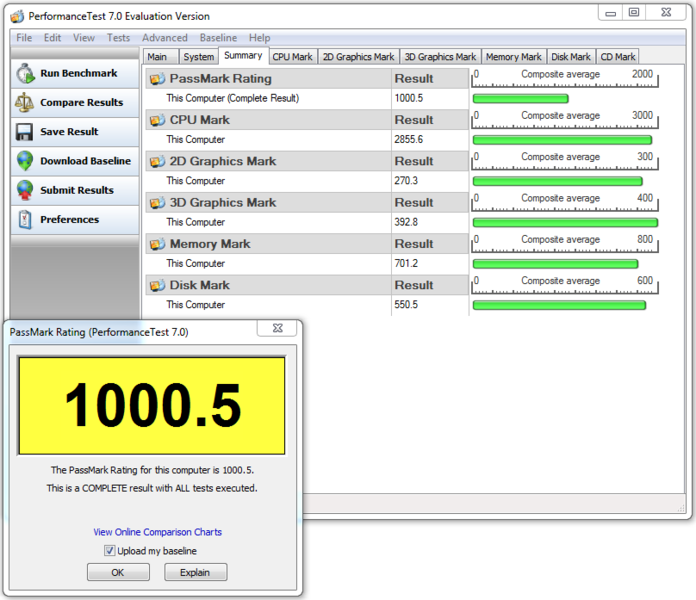Viewport: 696px width, 600px height.
Task: Switch to the Disk Mark tab
Action: click(x=571, y=57)
